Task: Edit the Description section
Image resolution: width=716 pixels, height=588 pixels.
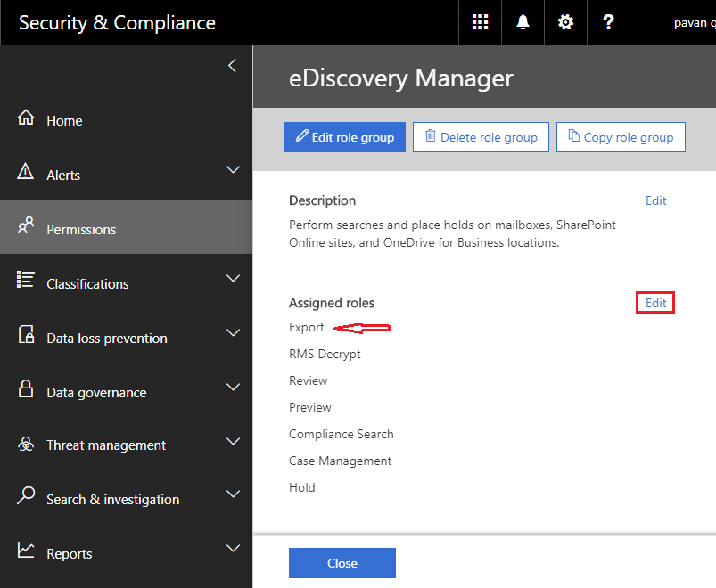Action: [x=655, y=200]
